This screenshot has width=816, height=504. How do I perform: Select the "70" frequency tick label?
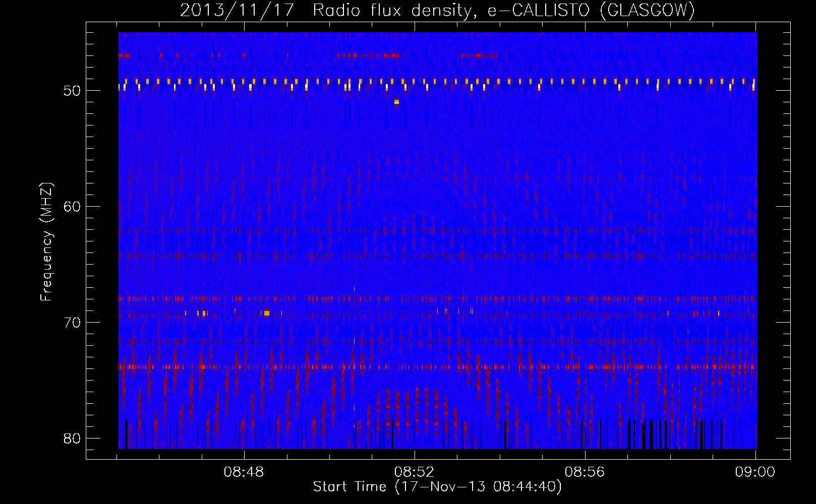(x=72, y=323)
